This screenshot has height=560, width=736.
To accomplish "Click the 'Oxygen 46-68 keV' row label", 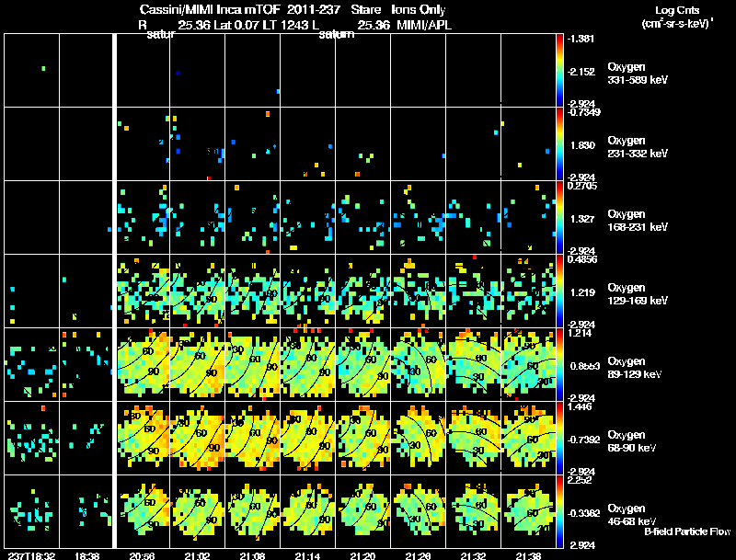I will (632, 515).
